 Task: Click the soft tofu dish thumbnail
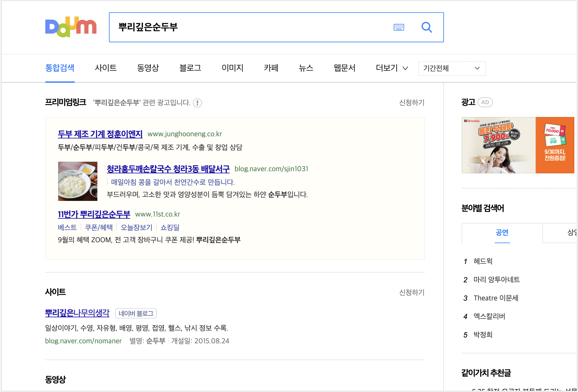tap(78, 181)
